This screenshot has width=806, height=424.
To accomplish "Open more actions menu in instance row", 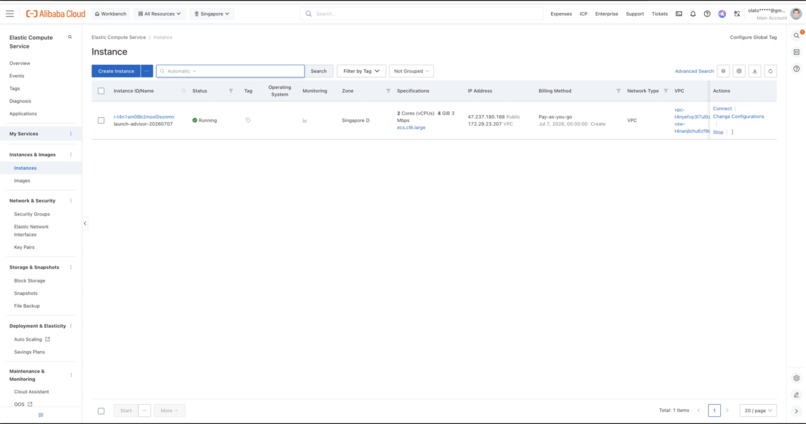I will (x=732, y=132).
